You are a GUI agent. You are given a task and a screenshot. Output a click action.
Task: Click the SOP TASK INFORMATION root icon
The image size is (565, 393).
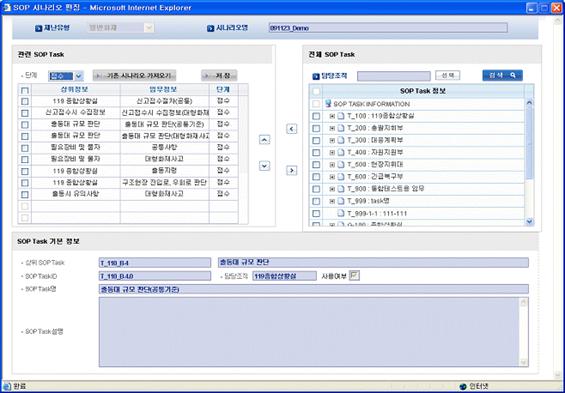coord(328,104)
